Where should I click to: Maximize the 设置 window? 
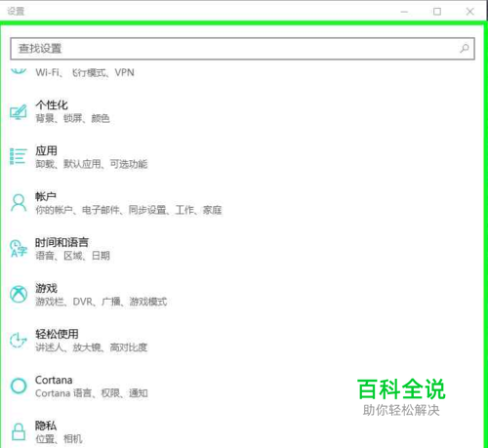pyautogui.click(x=437, y=12)
